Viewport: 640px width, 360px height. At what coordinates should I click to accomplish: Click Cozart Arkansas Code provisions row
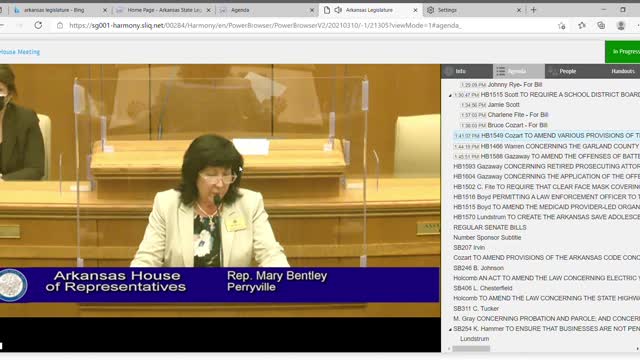[x=546, y=258]
